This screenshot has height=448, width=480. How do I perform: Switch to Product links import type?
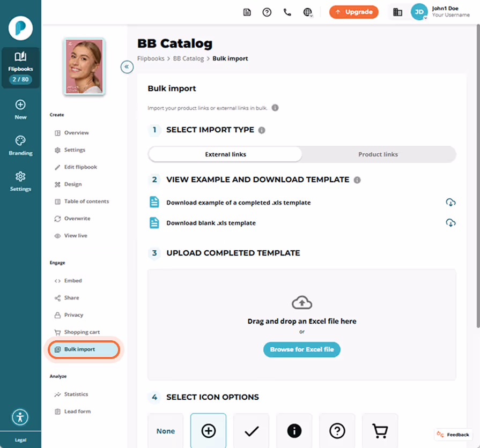pyautogui.click(x=378, y=154)
